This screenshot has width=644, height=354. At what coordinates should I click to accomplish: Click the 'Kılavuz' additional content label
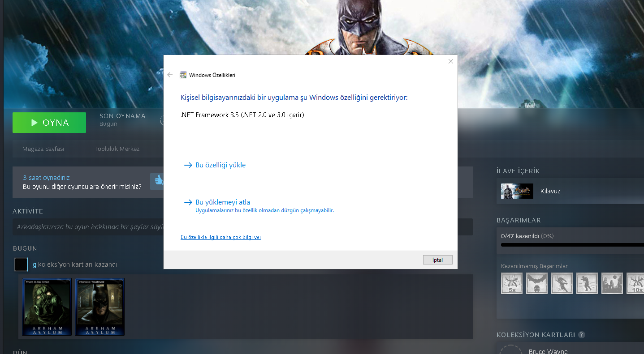click(x=550, y=191)
